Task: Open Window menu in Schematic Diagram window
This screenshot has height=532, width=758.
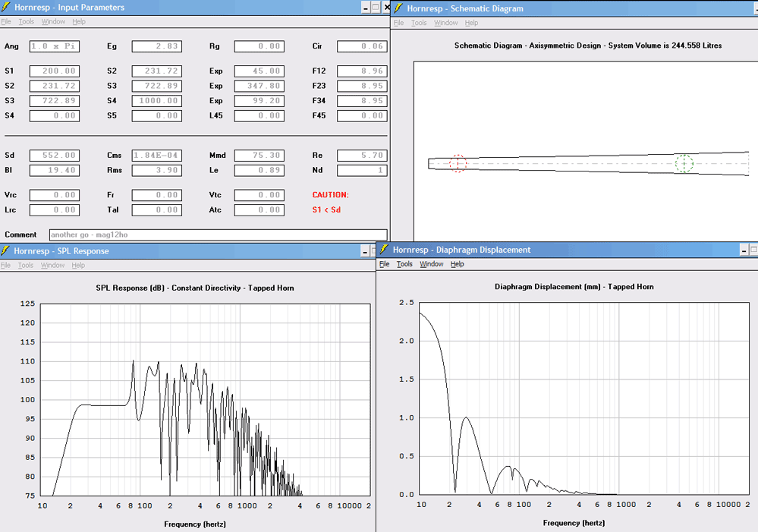Action: (x=445, y=23)
